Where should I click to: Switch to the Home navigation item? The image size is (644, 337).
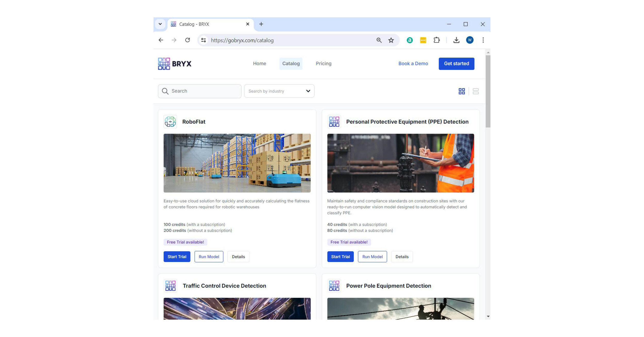coord(259,63)
